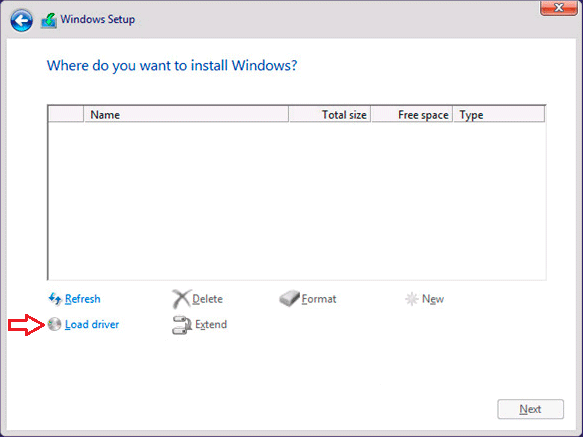Sort by the Free space column header
Image resolution: width=583 pixels, height=437 pixels.
[412, 114]
